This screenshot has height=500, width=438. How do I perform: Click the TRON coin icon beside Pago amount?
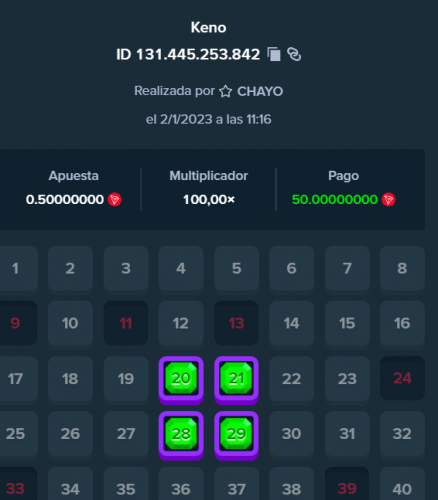coord(388,200)
